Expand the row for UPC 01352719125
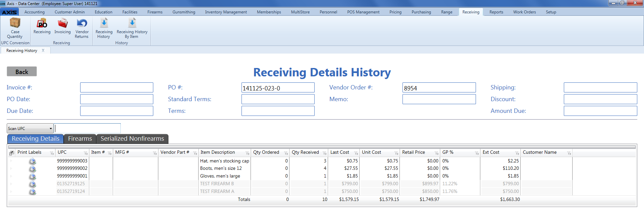The width and height of the screenshot is (644, 208). [11, 184]
